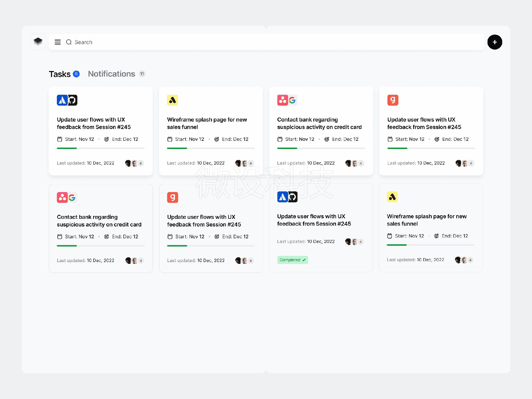Click the Atlassian icon on the Completed card

pos(282,197)
